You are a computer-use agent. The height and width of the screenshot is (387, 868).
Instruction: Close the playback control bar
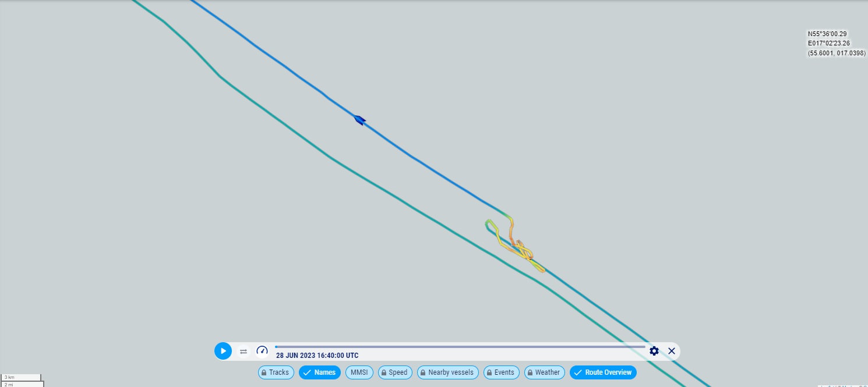coord(672,351)
